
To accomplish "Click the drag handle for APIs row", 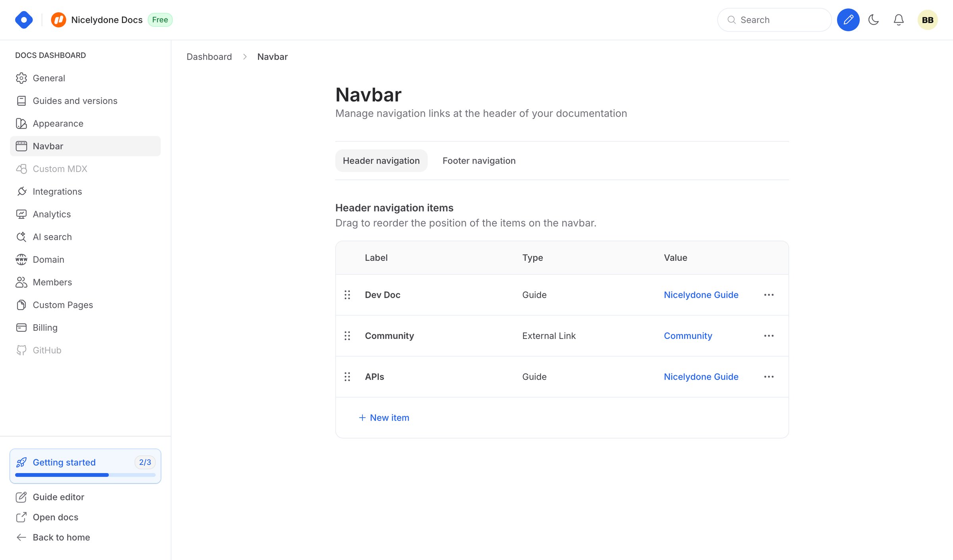I will (347, 377).
